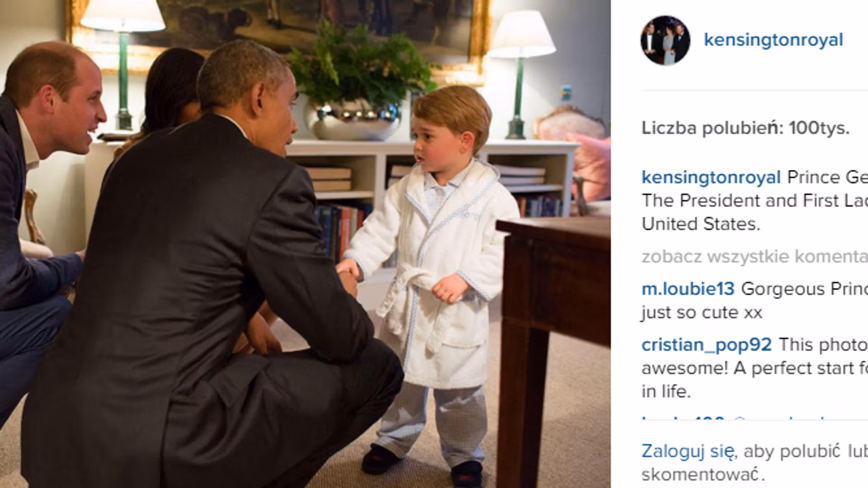Click the caption text about The President
The width and height of the screenshot is (868, 488).
(x=754, y=201)
